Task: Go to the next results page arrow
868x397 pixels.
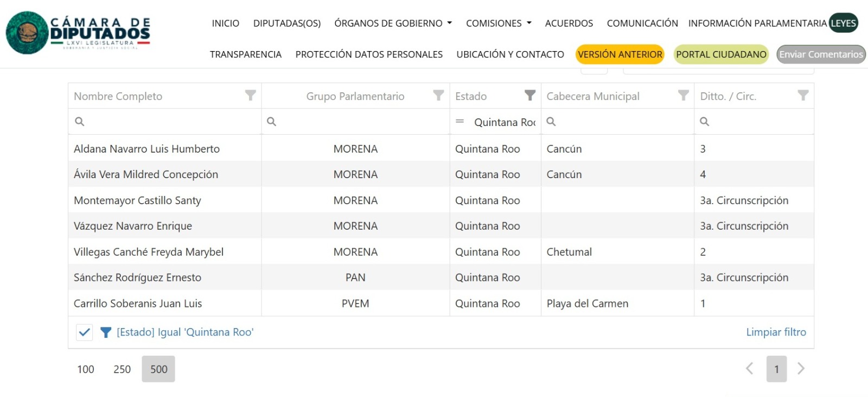Action: [801, 369]
